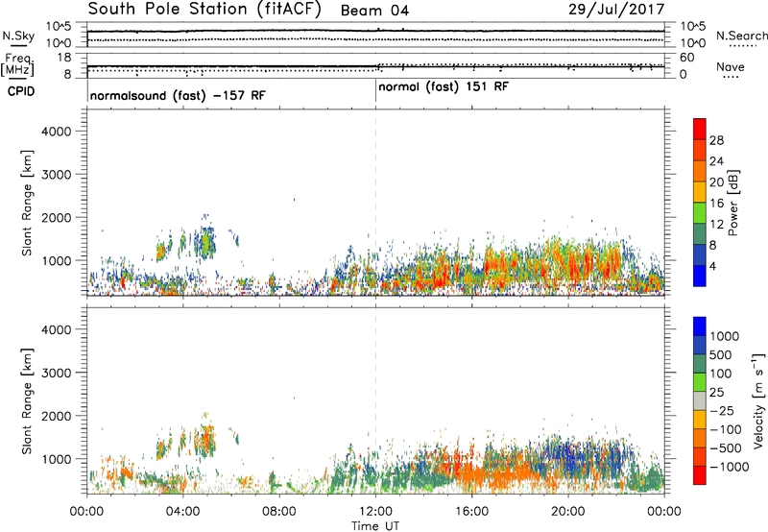This screenshot has height=532, width=768.
Task: Click velocity colorbar value '-1000'
Action: (729, 467)
